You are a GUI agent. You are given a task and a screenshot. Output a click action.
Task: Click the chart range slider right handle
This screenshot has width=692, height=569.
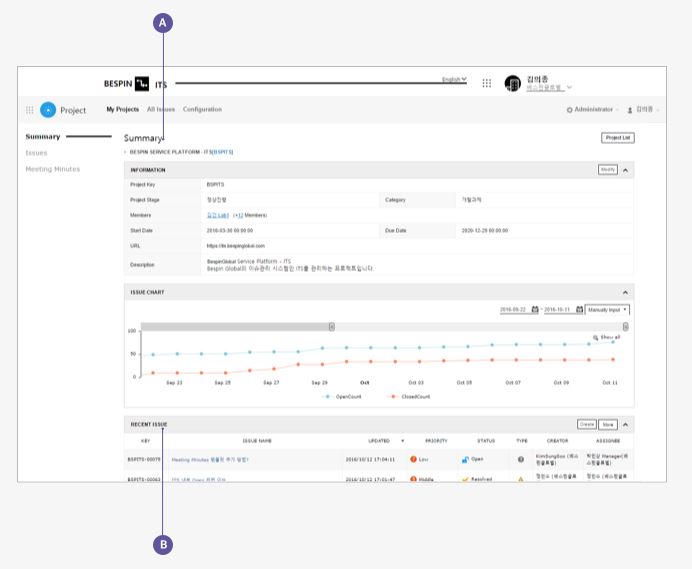[x=625, y=327]
